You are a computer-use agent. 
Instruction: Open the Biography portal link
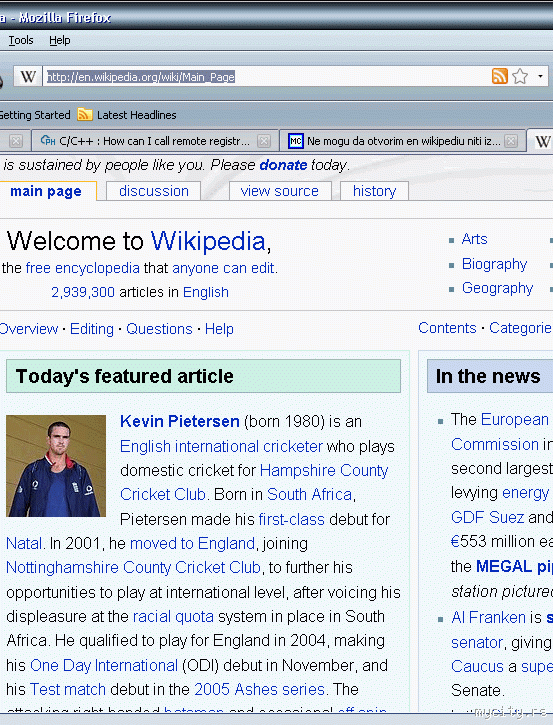click(494, 264)
